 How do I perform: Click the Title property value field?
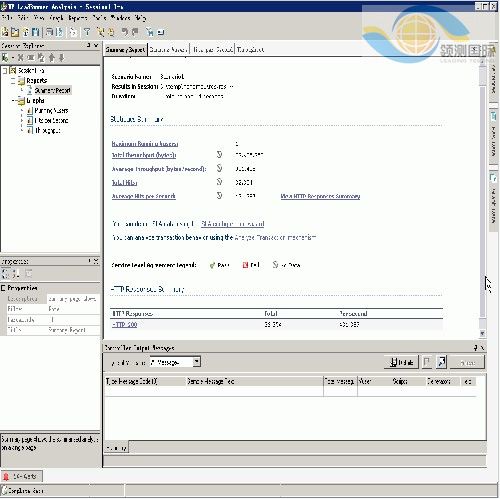coord(73,330)
